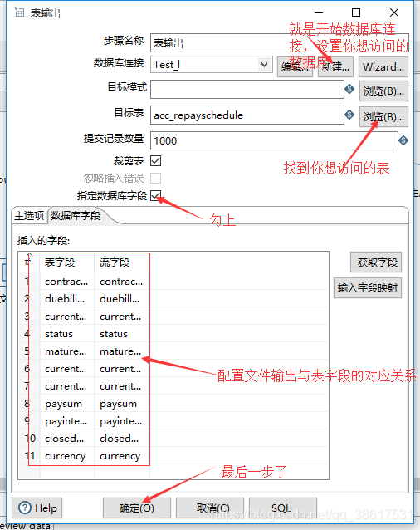Select the stream field cell in row 2
420x530 pixels.
click(122, 299)
